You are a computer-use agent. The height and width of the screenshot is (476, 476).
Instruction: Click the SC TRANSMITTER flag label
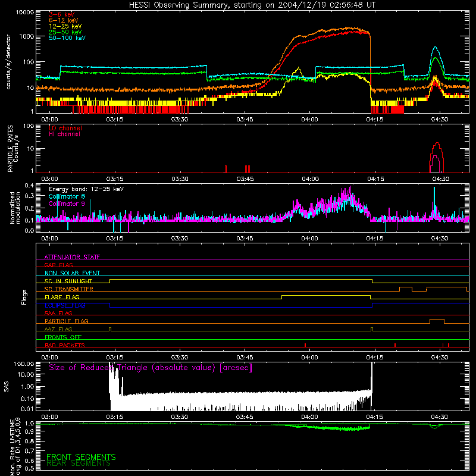click(x=69, y=289)
